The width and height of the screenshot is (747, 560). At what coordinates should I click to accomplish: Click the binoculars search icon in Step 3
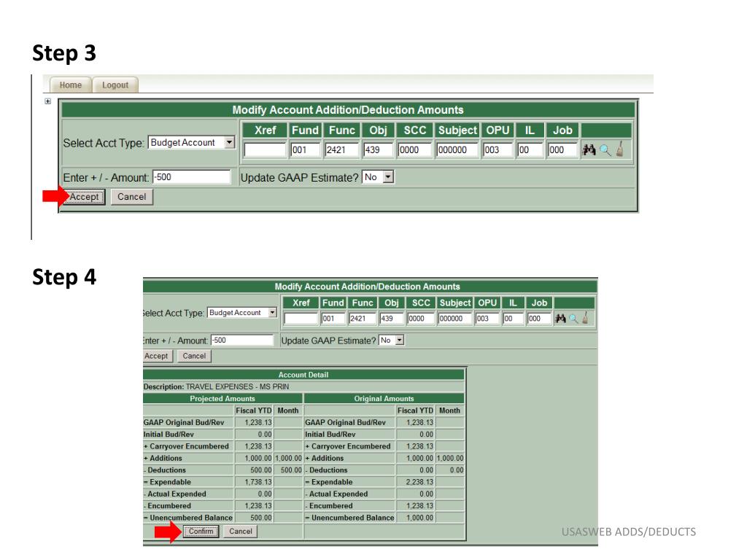tap(589, 149)
